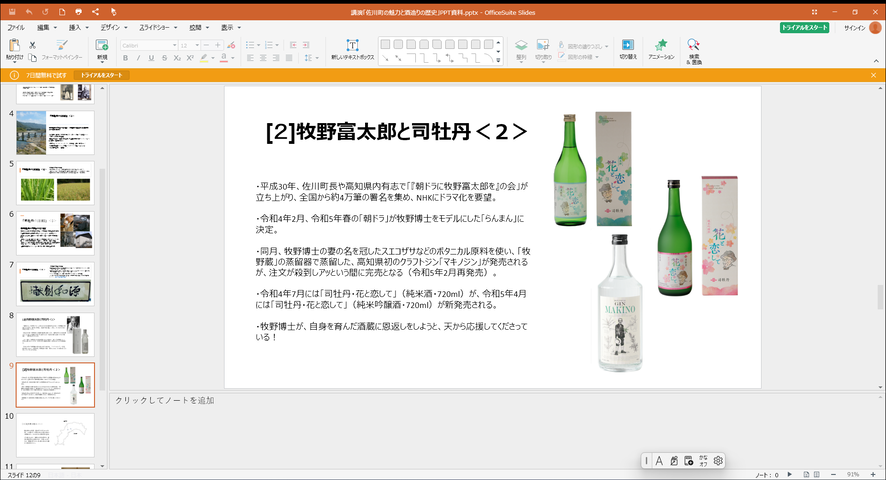Open IME settings gear
The image size is (886, 480).
pos(718,461)
